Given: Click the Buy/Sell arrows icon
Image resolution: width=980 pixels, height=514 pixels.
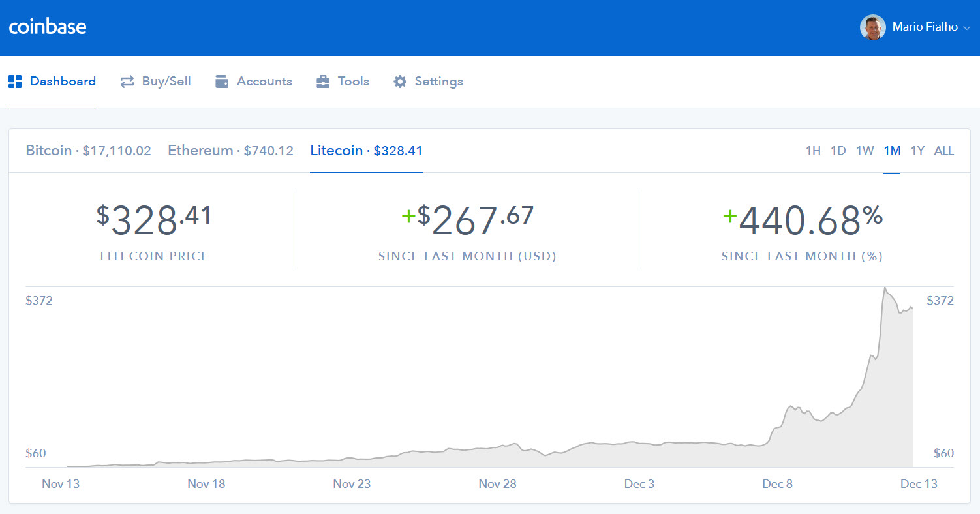Looking at the screenshot, I should pyautogui.click(x=127, y=82).
